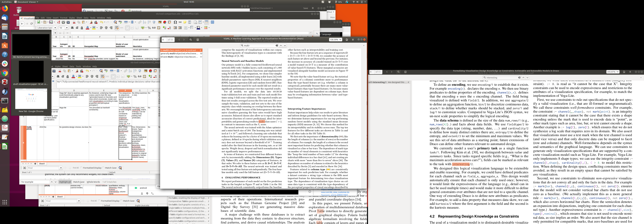Insert special character with Omega icon
Image resolution: width=644 pixels, height=224 pixels.
175,22
